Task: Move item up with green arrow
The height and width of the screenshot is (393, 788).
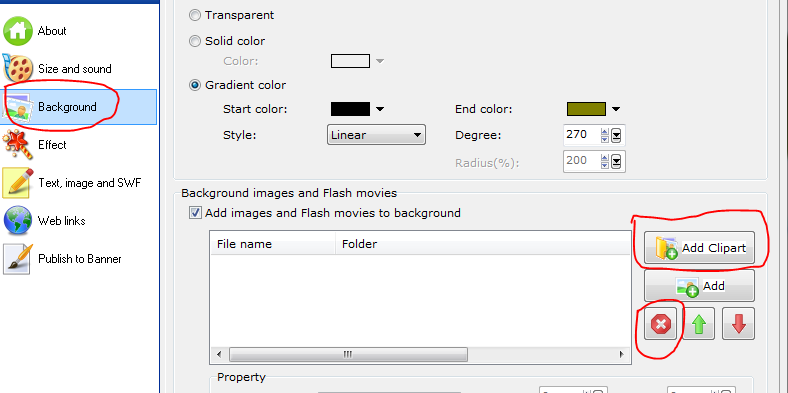Action: (699, 324)
